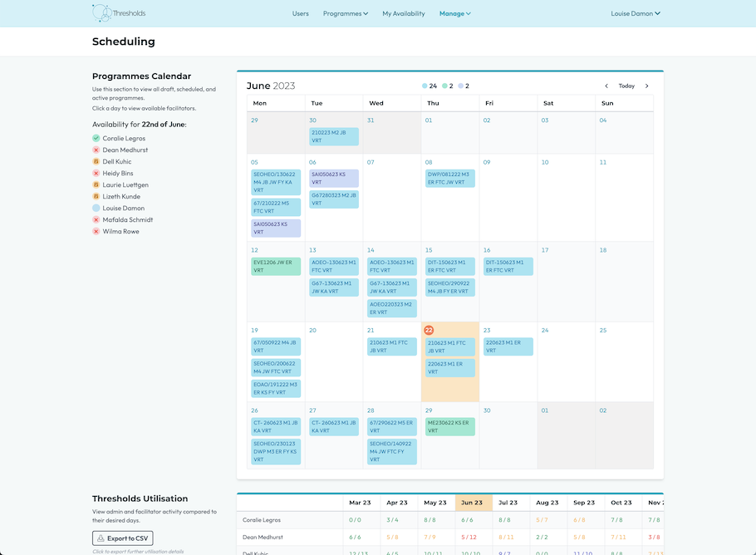This screenshot has width=756, height=555.
Task: Expand the Programmes dropdown menu
Action: 345,13
